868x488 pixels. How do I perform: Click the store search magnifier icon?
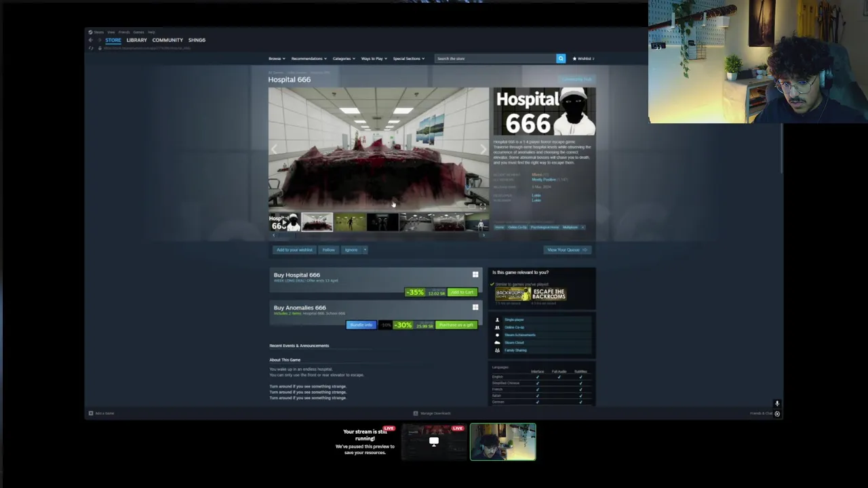click(x=561, y=58)
